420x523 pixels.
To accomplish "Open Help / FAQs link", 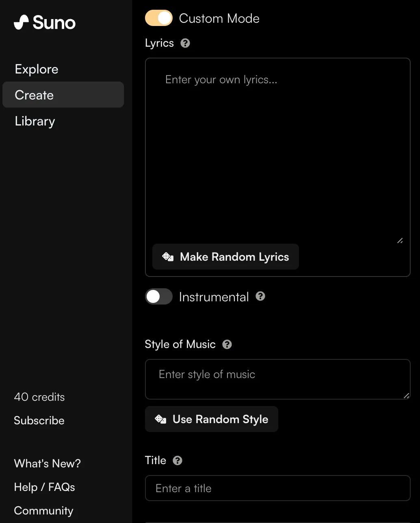I will tap(44, 487).
